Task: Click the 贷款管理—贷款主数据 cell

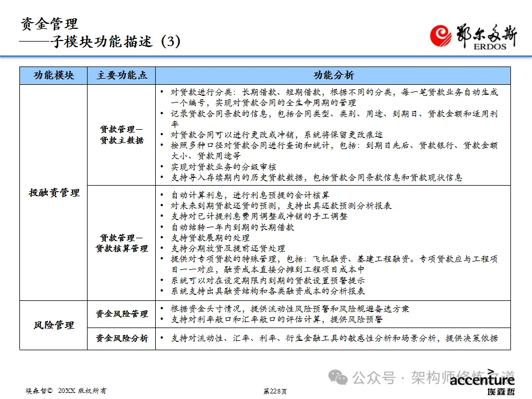Action: point(121,135)
